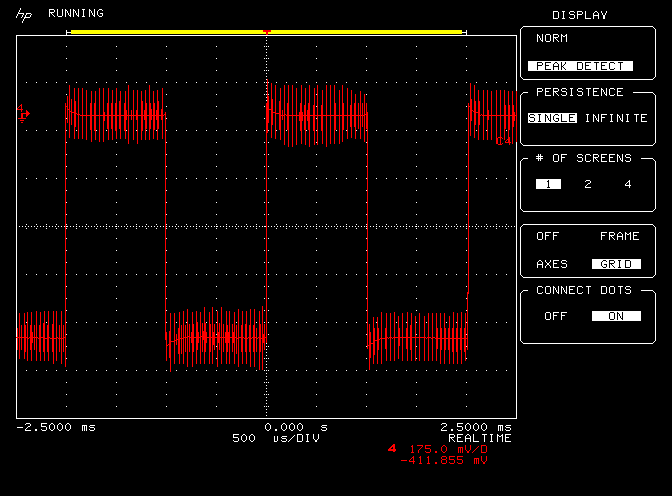Turn CONNECT DOTS on
Image resolution: width=672 pixels, height=496 pixels.
tap(615, 316)
